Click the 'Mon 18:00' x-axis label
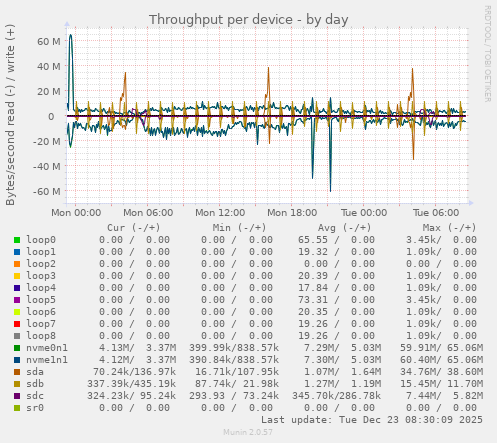This screenshot has width=497, height=443. pyautogui.click(x=292, y=213)
